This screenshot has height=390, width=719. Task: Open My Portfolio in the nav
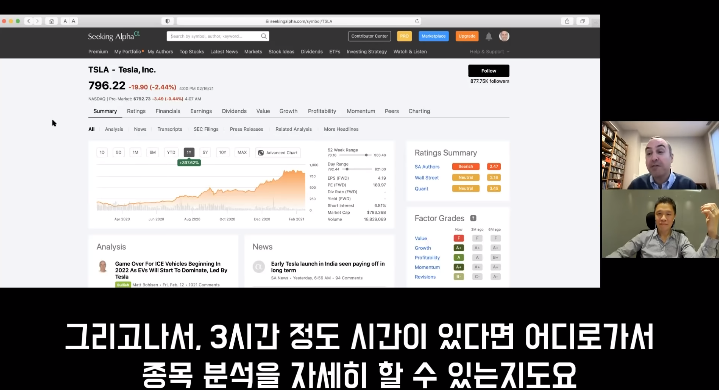point(128,52)
